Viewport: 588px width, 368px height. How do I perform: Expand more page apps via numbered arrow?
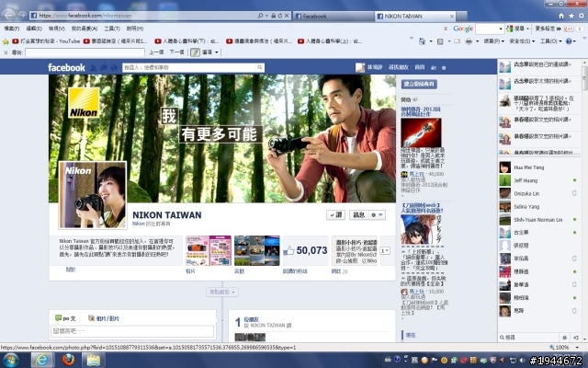click(x=385, y=250)
